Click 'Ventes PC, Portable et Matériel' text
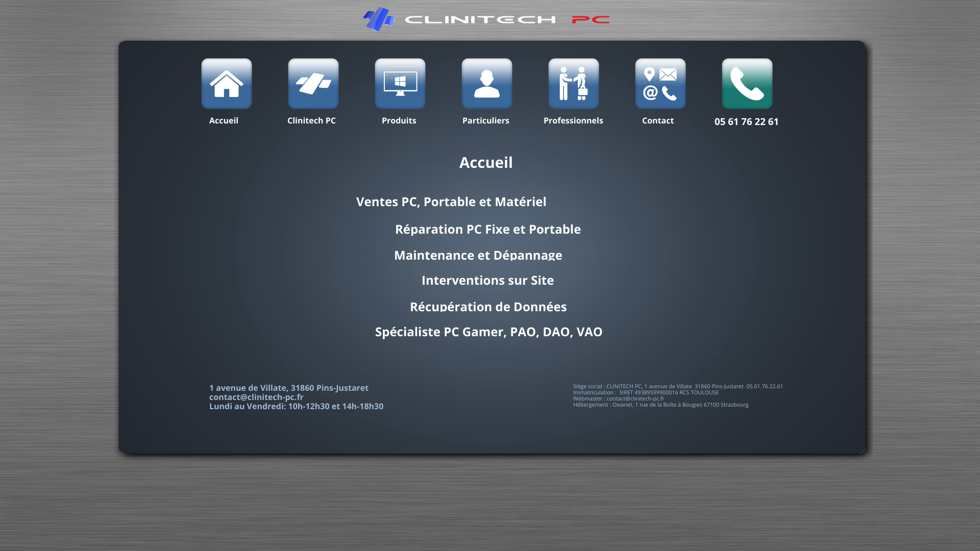The width and height of the screenshot is (980, 551). coord(451,202)
